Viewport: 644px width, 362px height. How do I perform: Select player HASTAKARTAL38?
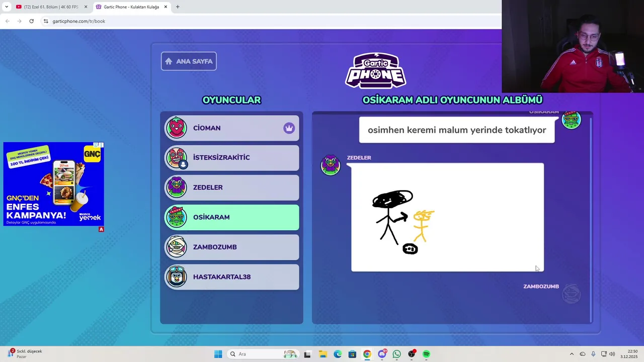(x=232, y=277)
